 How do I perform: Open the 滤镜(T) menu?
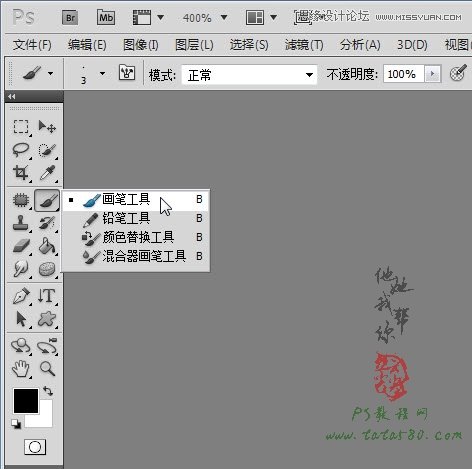point(304,45)
